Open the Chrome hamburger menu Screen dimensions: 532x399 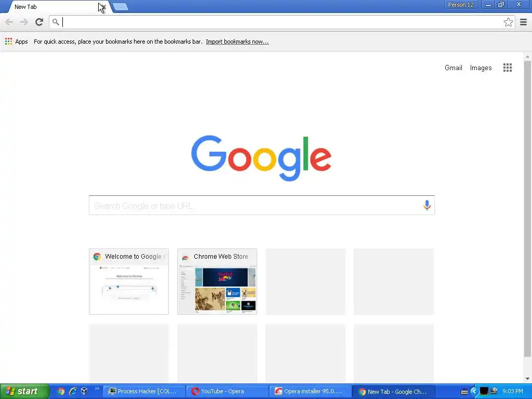click(523, 22)
